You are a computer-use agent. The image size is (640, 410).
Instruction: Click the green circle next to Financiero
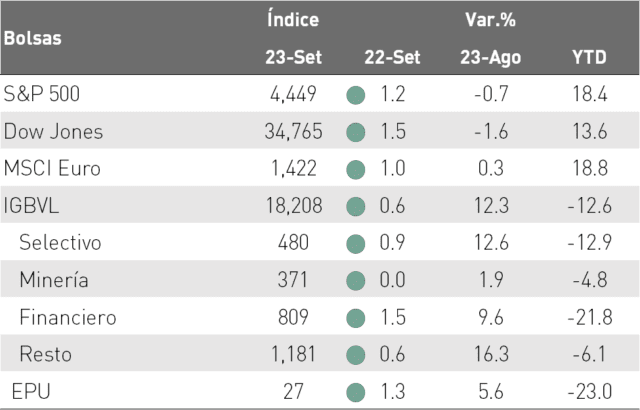[356, 318]
